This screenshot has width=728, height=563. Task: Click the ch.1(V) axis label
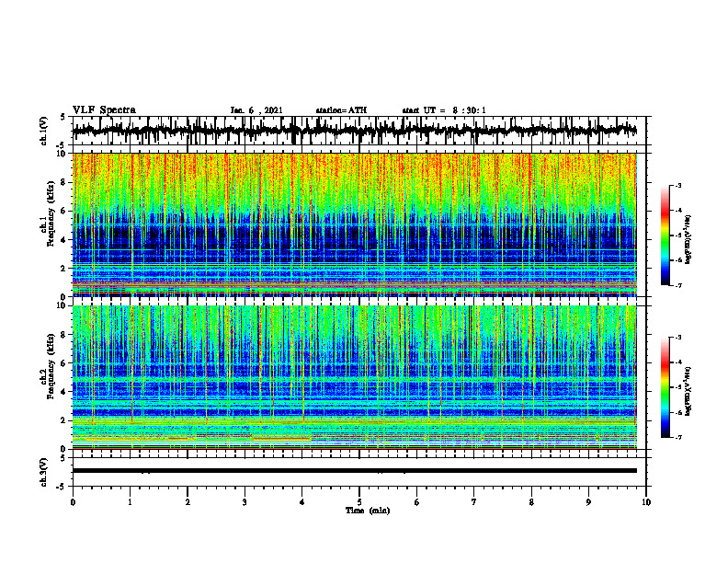click(x=43, y=131)
